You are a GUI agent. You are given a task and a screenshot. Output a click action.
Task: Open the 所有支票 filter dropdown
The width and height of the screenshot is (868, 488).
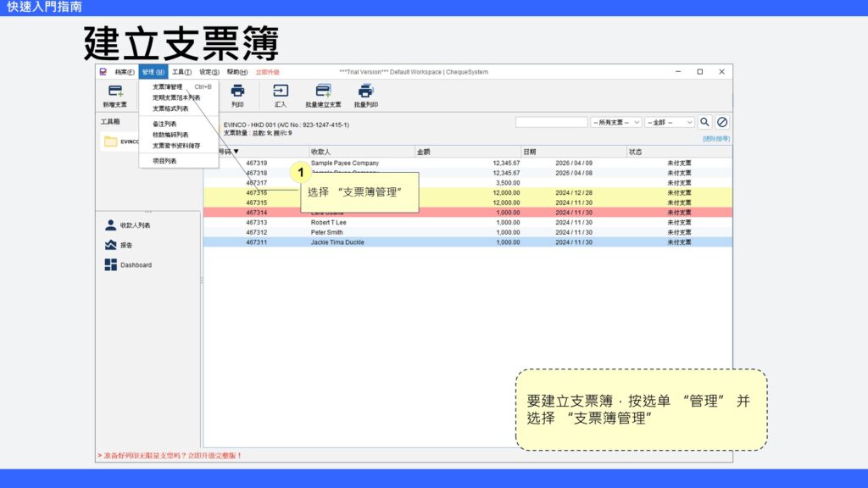tap(615, 122)
